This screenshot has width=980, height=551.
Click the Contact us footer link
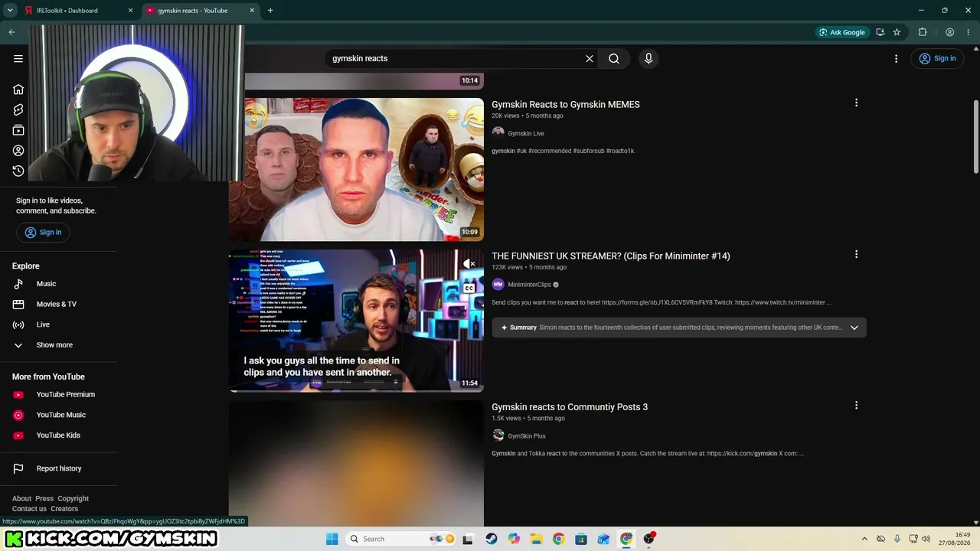click(29, 509)
